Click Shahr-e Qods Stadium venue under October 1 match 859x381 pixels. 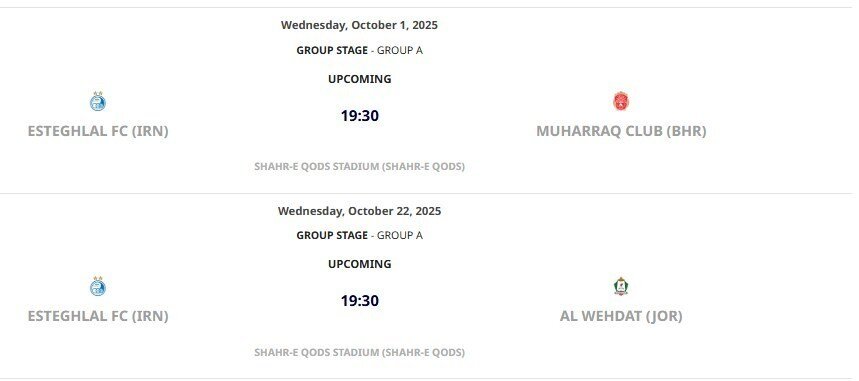pyautogui.click(x=359, y=167)
